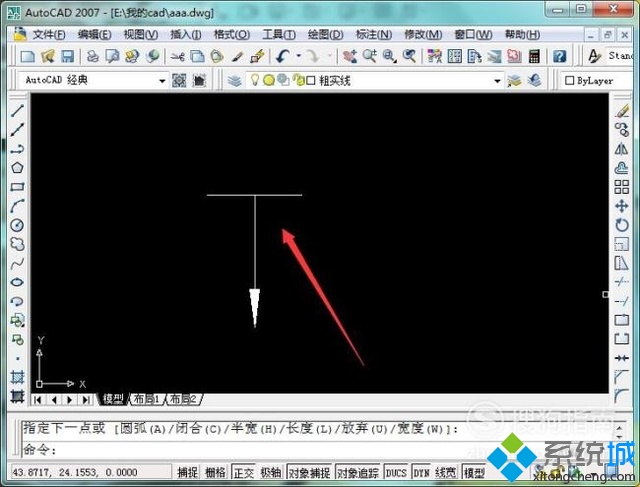Image resolution: width=640 pixels, height=487 pixels.
Task: Save the current drawing
Action: 67,56
